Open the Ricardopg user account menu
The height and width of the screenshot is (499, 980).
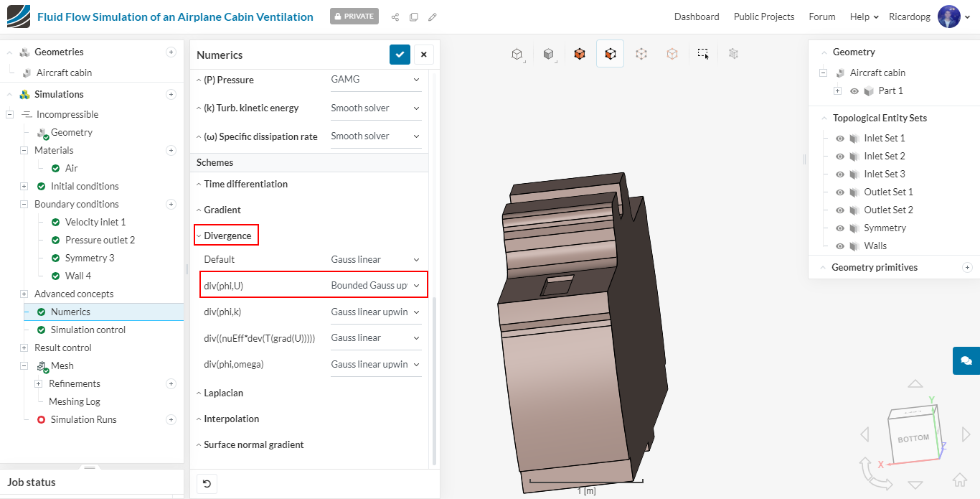coord(929,17)
